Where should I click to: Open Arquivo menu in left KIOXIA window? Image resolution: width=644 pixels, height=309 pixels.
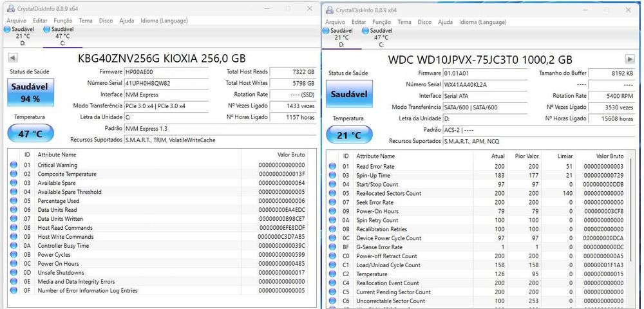[17, 21]
